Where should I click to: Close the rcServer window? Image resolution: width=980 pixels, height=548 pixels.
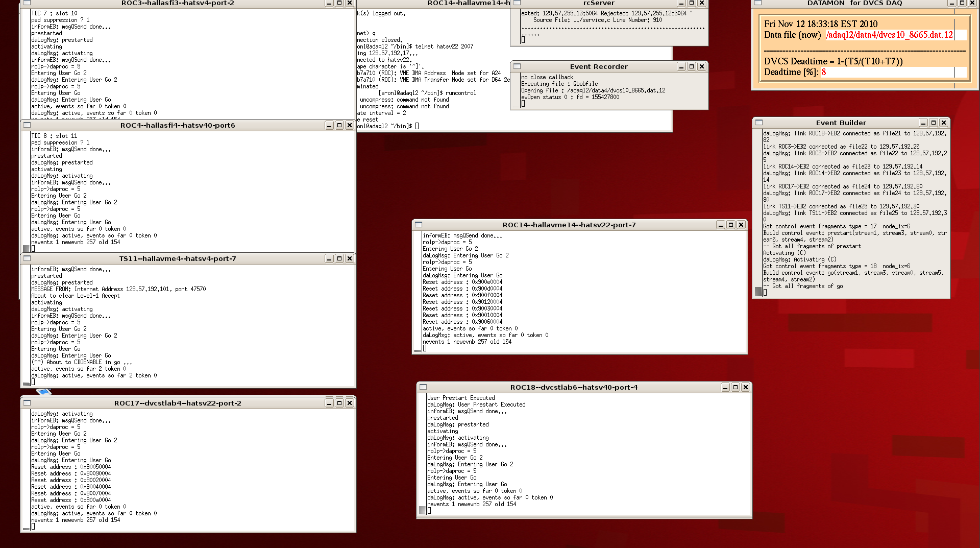pos(702,3)
